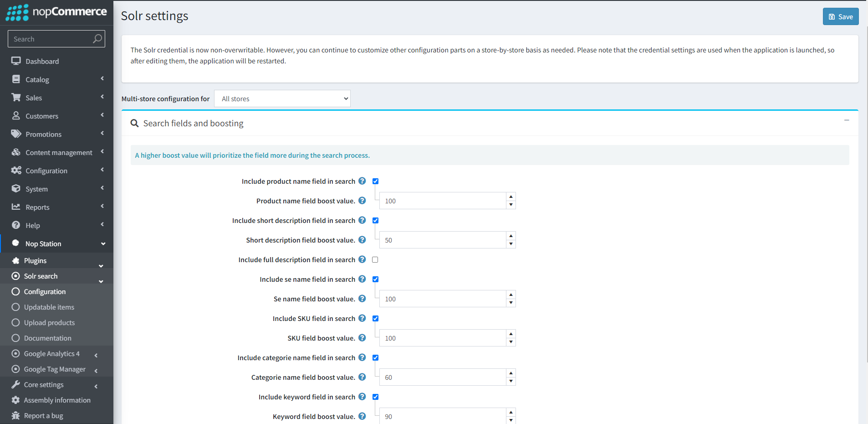Uncheck Include categorie name field in search

click(375, 357)
